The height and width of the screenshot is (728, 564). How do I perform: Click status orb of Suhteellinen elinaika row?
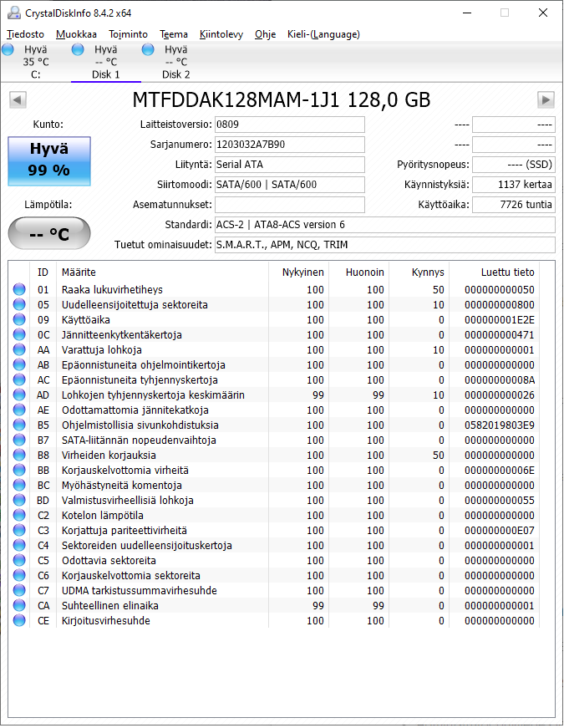click(19, 605)
